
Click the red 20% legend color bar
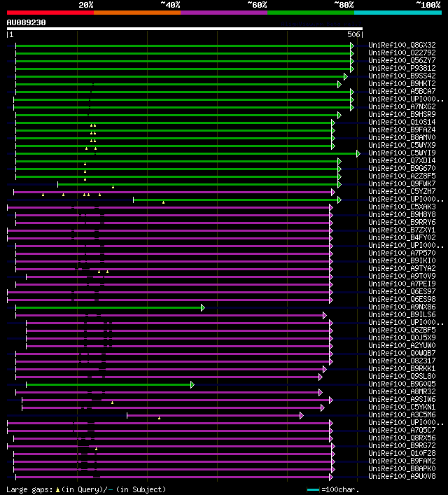(x=50, y=13)
